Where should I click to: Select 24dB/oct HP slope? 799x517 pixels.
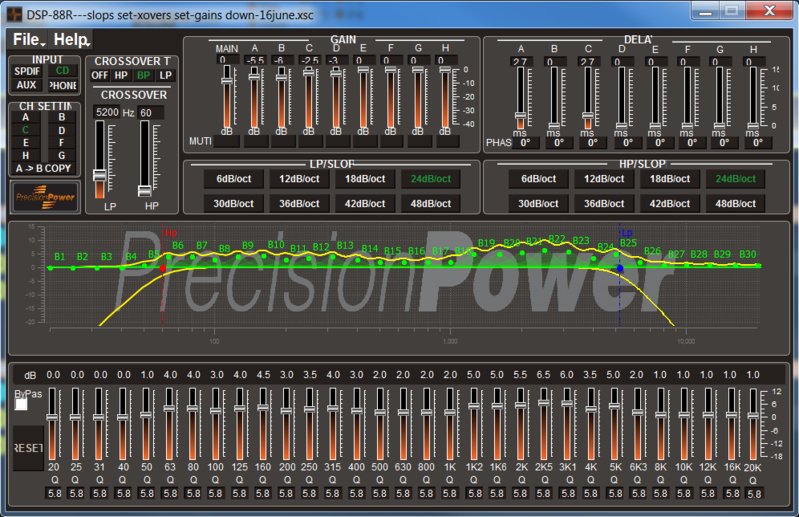pyautogui.click(x=735, y=179)
